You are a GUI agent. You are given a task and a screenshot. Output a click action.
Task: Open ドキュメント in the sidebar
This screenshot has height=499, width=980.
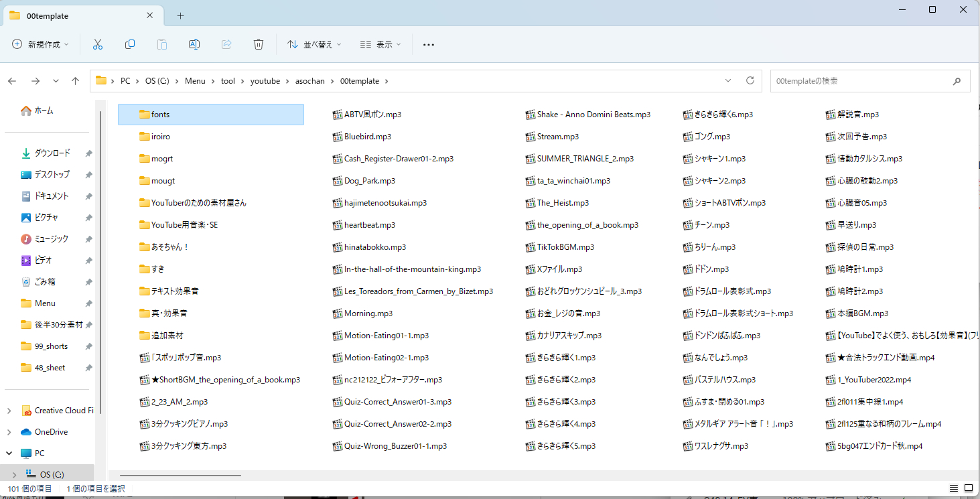(52, 196)
